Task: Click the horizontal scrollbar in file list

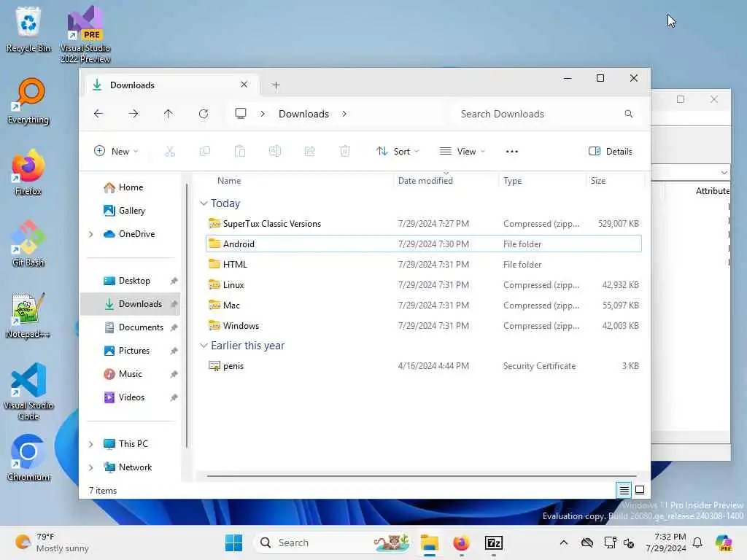Action: 422,475
